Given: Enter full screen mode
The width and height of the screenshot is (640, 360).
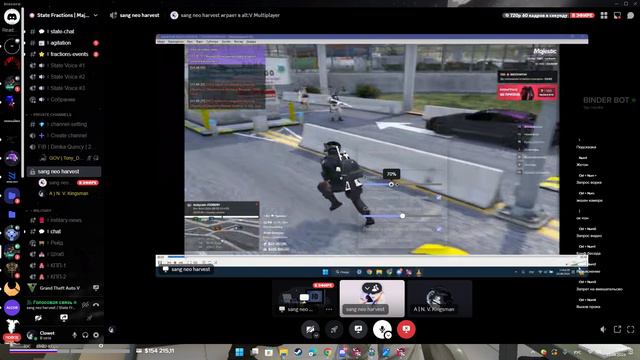Looking at the screenshot, I should (631, 329).
